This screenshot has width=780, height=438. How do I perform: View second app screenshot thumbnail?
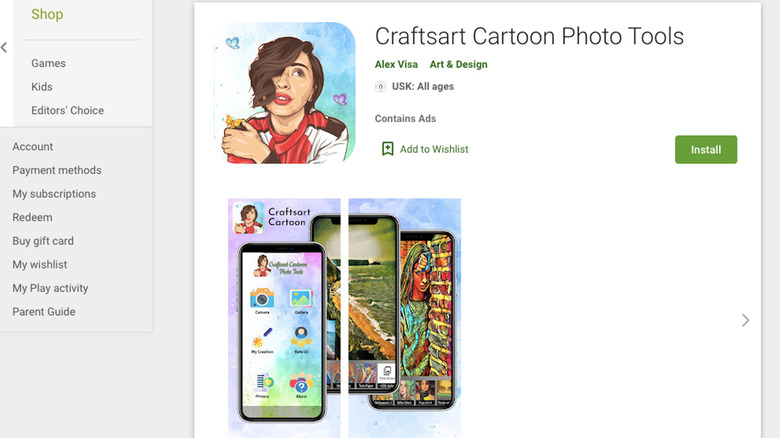(x=404, y=318)
